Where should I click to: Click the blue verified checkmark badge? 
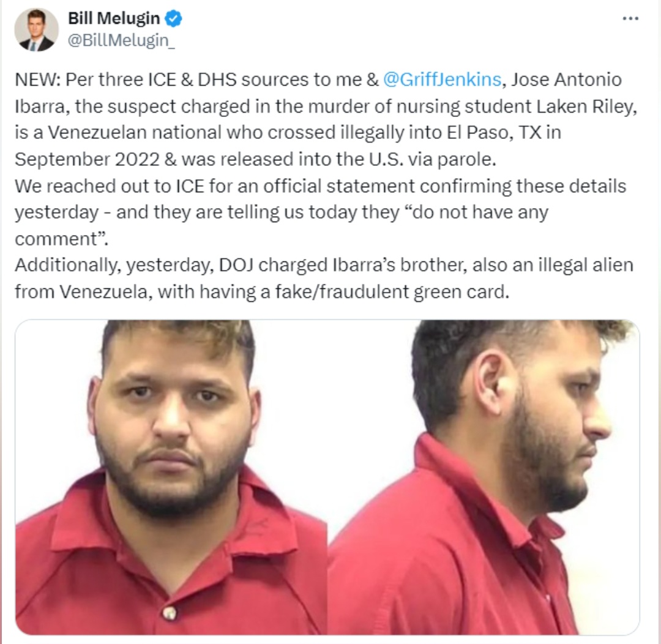tap(173, 18)
